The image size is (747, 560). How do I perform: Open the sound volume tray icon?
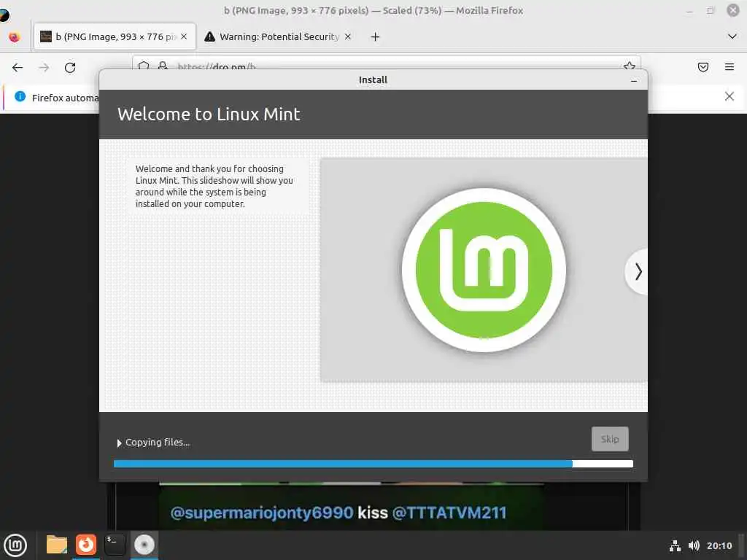click(x=694, y=545)
